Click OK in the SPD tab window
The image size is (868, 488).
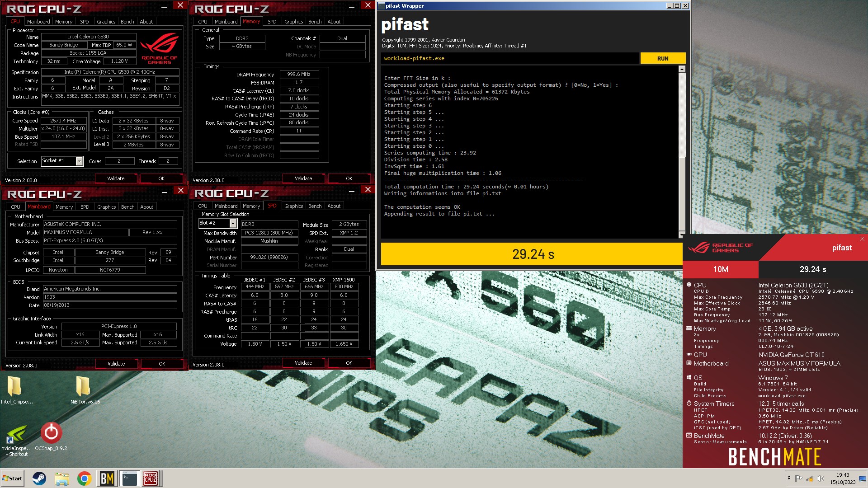coord(349,363)
